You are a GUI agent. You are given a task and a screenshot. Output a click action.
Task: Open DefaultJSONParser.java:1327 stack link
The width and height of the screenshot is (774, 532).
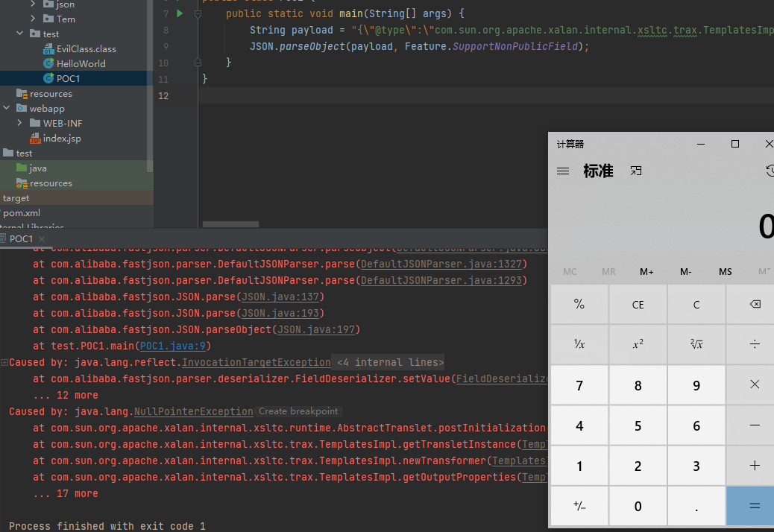point(441,265)
